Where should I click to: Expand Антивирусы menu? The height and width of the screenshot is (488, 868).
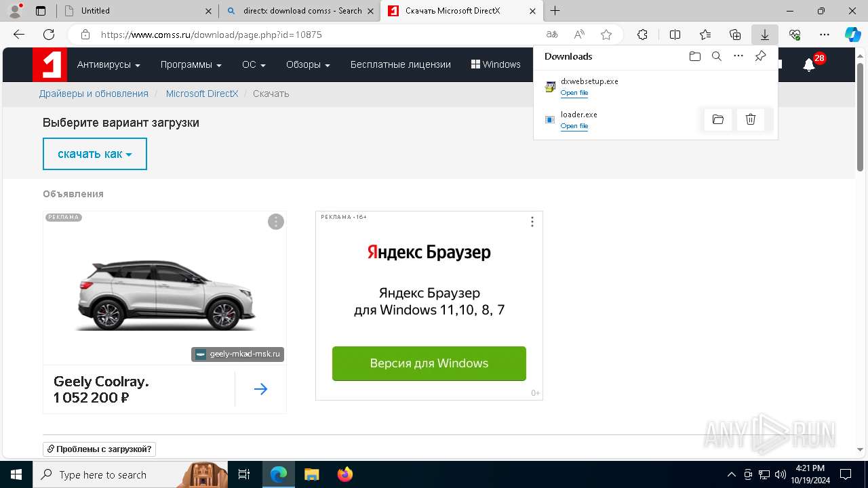pos(108,64)
